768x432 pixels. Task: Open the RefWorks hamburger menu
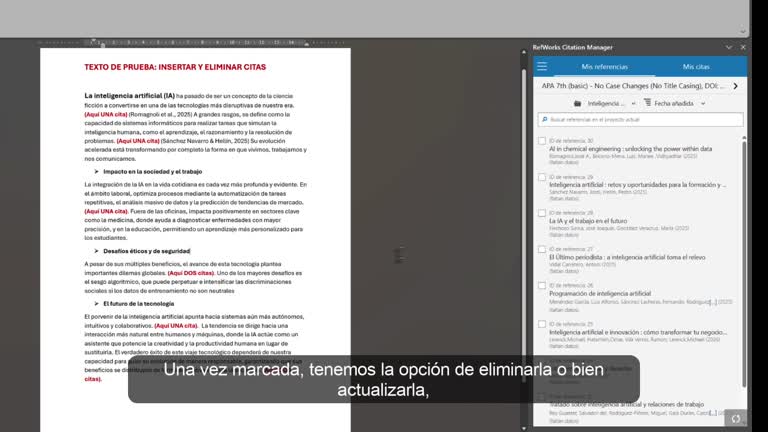[542, 66]
